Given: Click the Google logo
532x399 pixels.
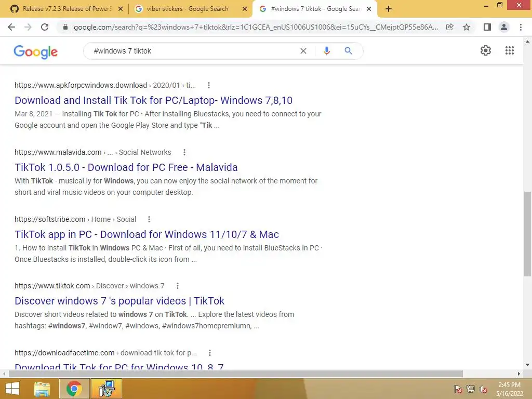Looking at the screenshot, I should (36, 51).
